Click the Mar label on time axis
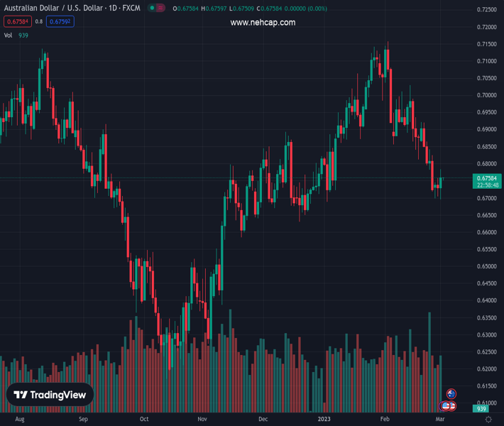The height and width of the screenshot is (426, 504). click(x=439, y=420)
